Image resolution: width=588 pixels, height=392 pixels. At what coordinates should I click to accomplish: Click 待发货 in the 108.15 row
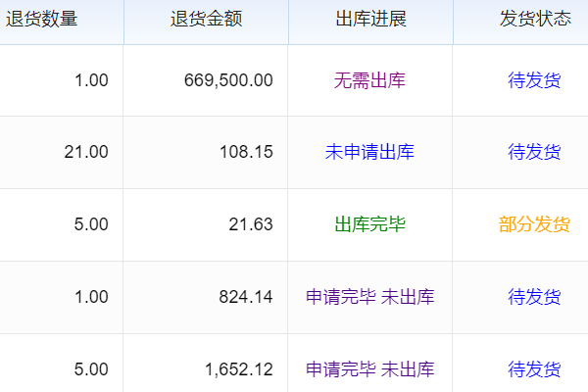point(534,152)
